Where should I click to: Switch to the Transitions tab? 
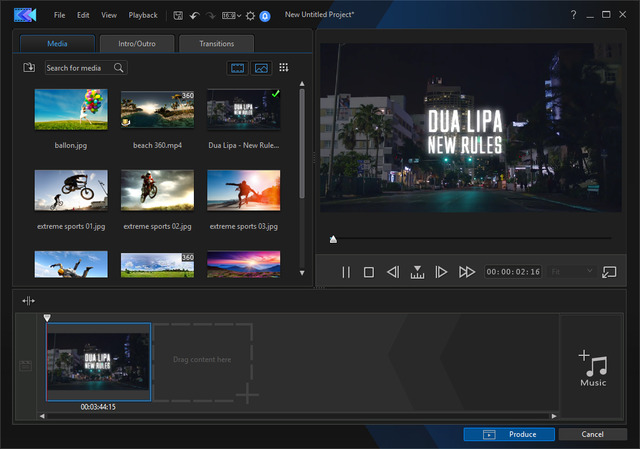pyautogui.click(x=216, y=43)
